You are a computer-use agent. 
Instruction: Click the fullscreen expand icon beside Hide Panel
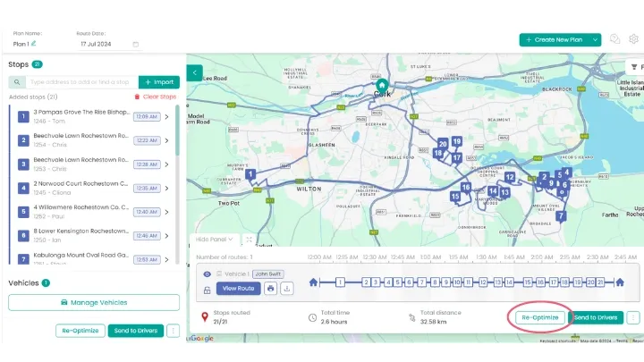pos(249,240)
